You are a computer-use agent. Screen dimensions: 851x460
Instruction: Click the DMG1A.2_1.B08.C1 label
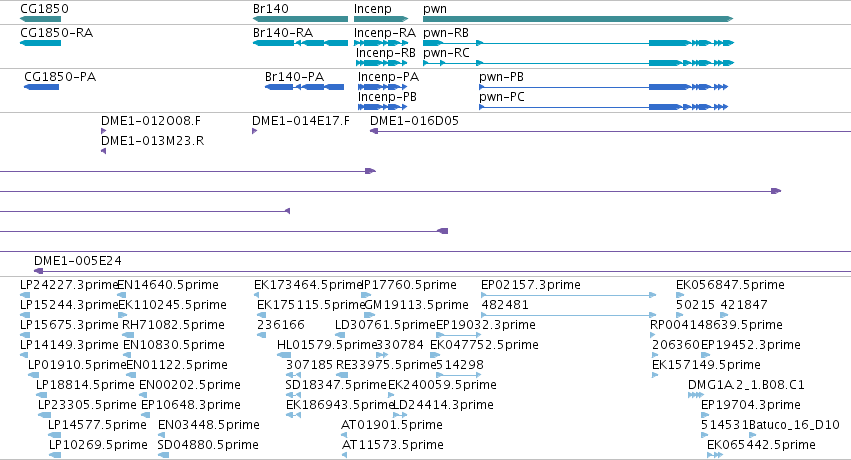(746, 385)
